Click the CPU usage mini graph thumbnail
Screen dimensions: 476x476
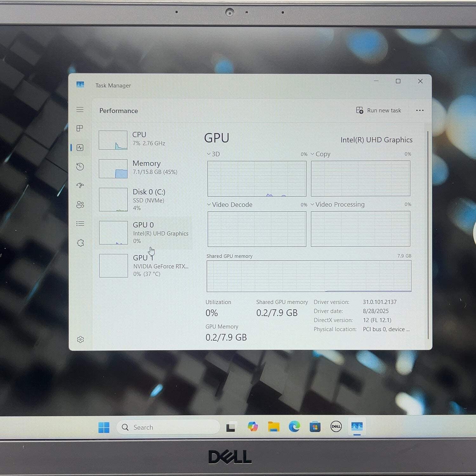coord(113,140)
